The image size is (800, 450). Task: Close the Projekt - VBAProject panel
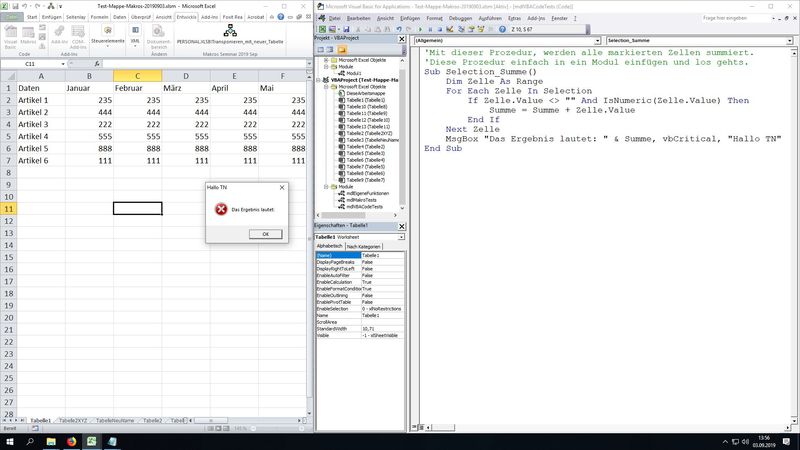point(402,39)
